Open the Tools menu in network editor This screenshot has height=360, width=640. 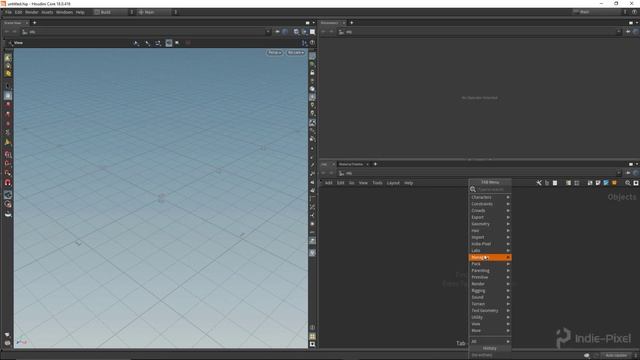click(x=377, y=183)
